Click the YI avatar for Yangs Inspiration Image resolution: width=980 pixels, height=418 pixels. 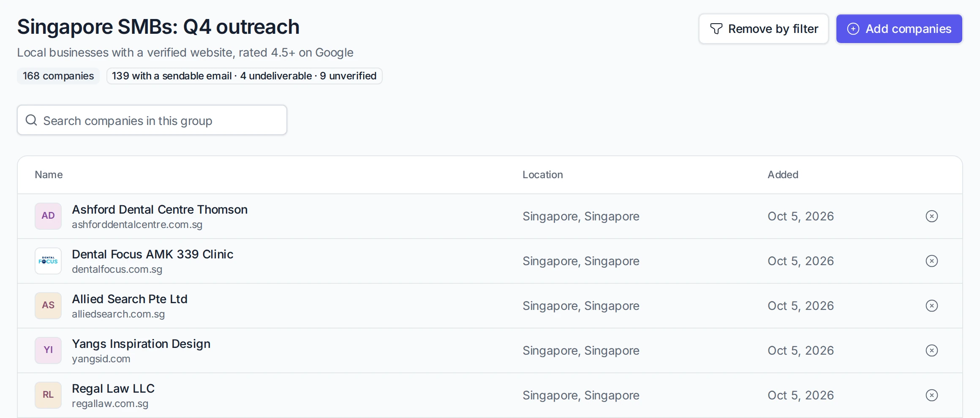click(x=48, y=350)
